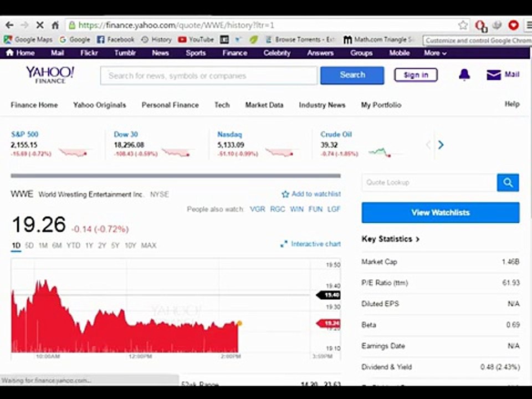
Task: Open the YouTube bookmark
Action: click(x=196, y=40)
